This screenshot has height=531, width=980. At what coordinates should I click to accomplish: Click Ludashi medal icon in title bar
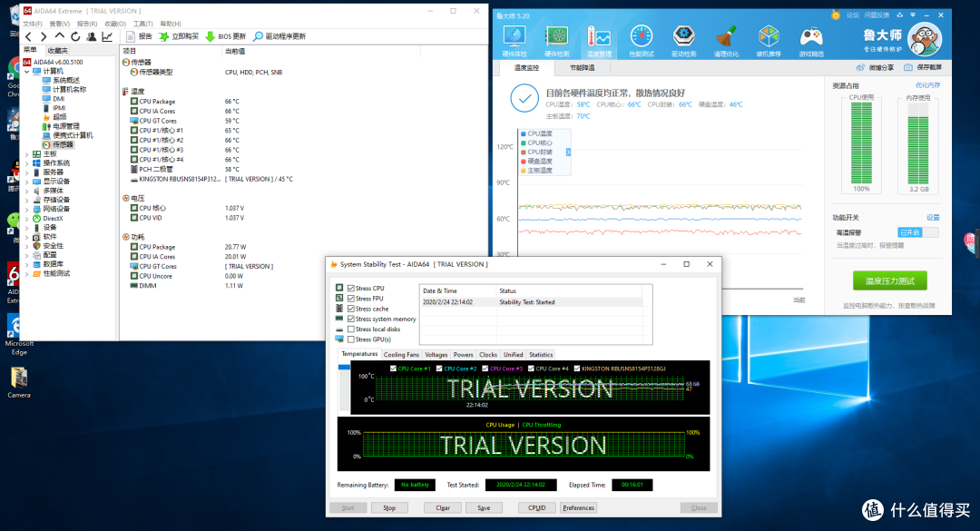point(836,15)
